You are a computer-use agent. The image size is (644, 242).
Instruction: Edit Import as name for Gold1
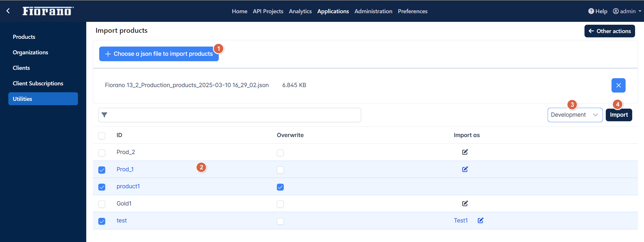tap(465, 203)
